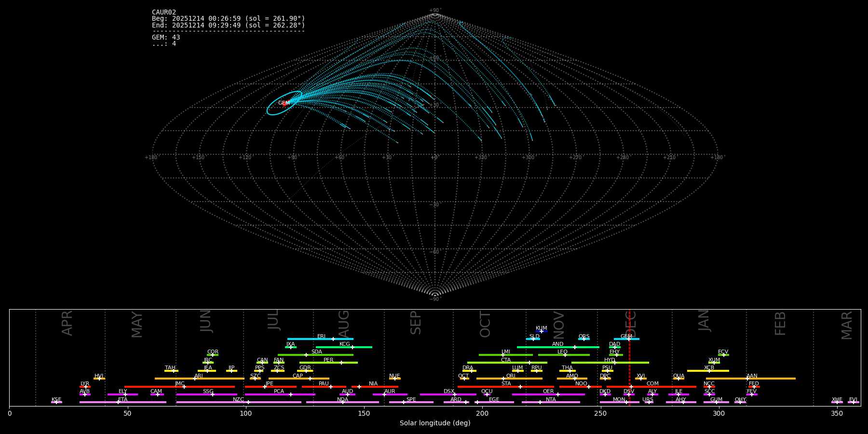868x434 pixels.
Task: Click the AAN shower activity bar
Action: pyautogui.click(x=751, y=379)
